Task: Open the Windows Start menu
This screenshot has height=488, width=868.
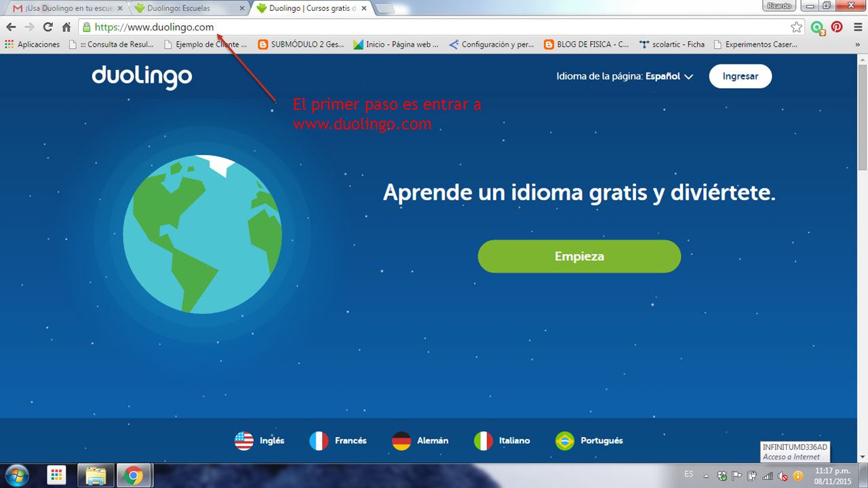Action: pos(16,475)
